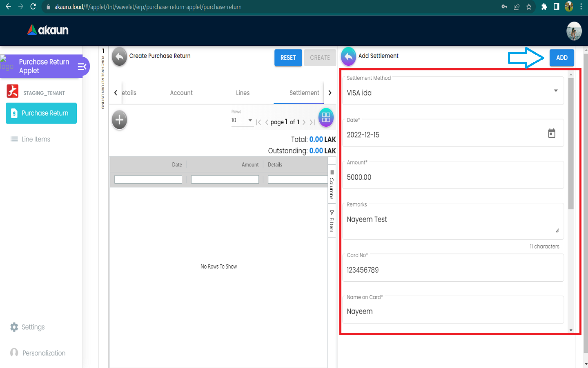Switch to the Lines tab
Viewport: 588px width, 368px height.
pos(243,93)
